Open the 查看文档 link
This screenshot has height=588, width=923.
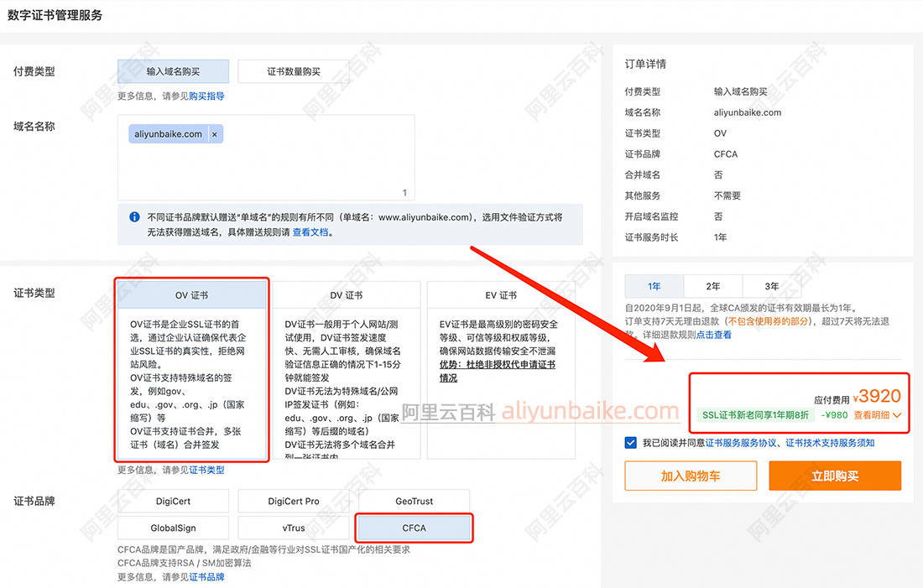310,232
